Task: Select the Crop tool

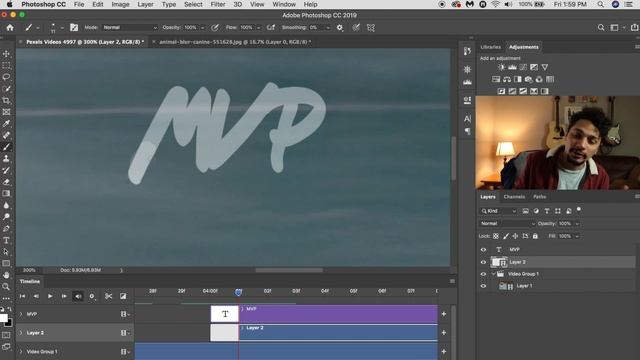Action: pyautogui.click(x=6, y=100)
